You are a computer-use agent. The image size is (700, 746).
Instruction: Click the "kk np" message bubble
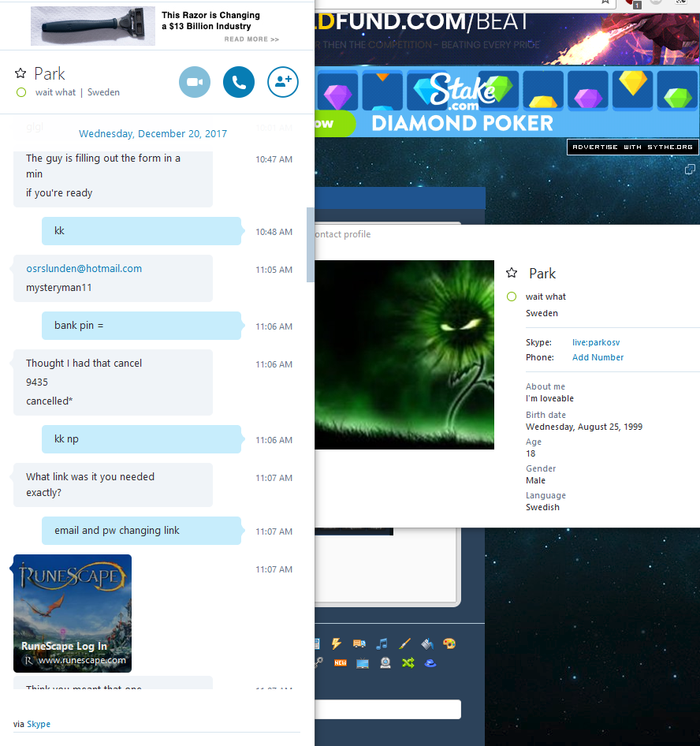point(141,439)
